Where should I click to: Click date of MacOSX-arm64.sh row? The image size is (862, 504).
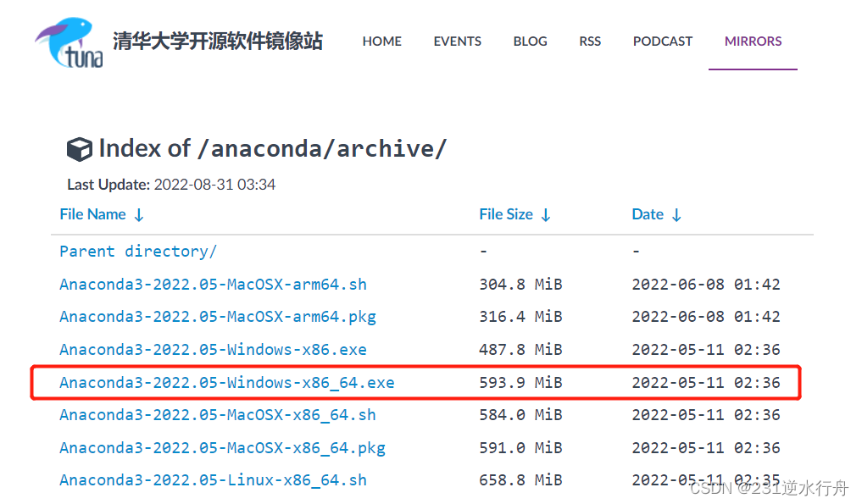point(706,284)
